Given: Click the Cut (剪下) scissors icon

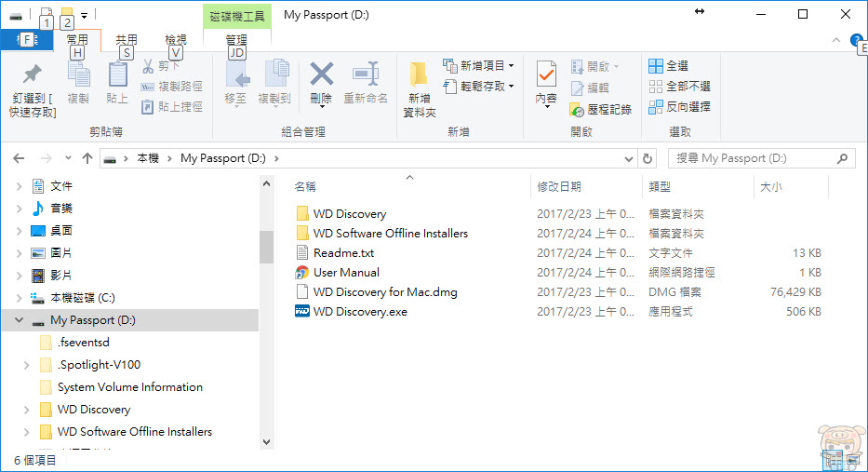Looking at the screenshot, I should pyautogui.click(x=148, y=66).
